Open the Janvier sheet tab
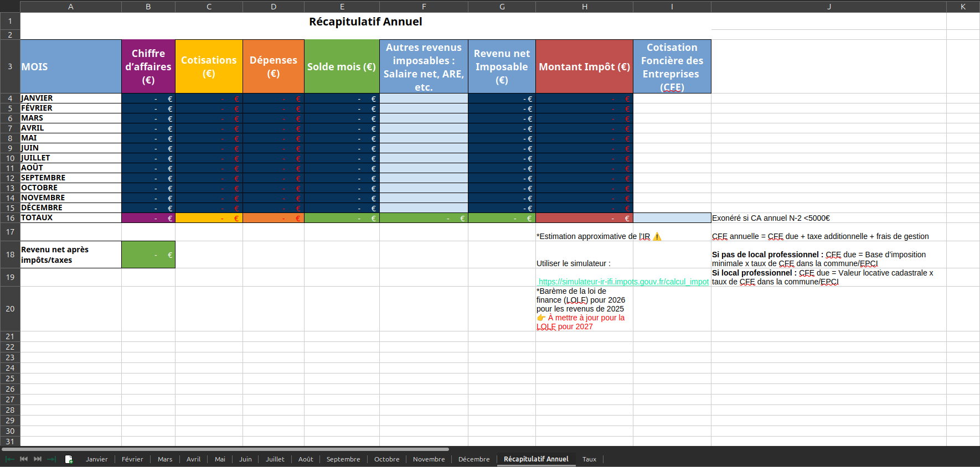Viewport: 980px width, 467px height. point(97,459)
